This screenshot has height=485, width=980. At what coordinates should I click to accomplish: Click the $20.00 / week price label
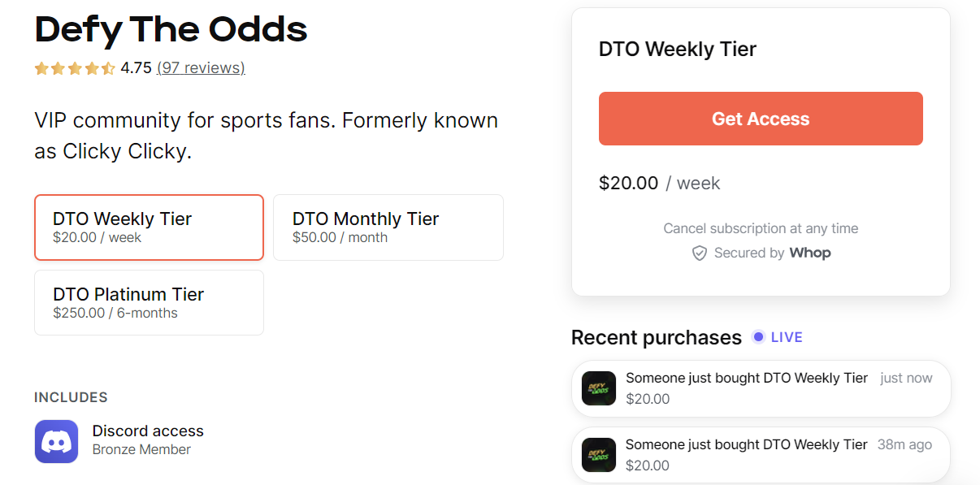(660, 183)
